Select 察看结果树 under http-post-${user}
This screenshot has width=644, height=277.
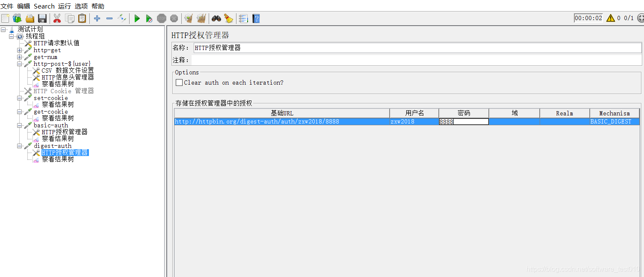58,84
